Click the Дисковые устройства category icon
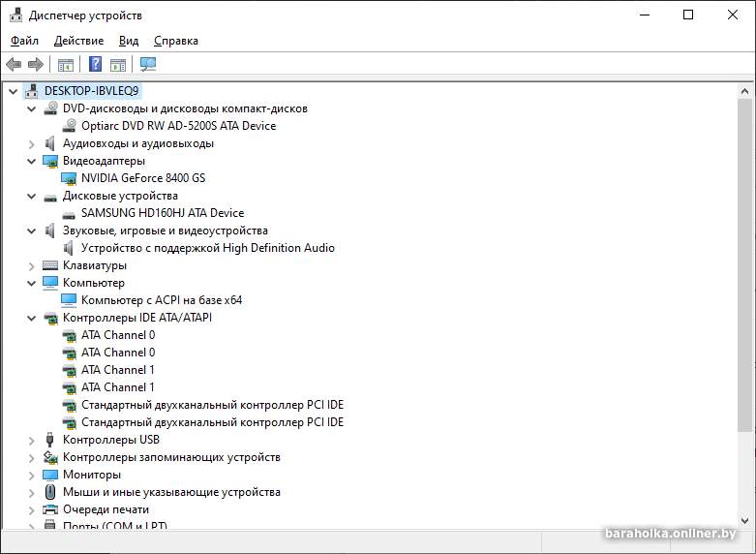Image resolution: width=756 pixels, height=554 pixels. click(50, 198)
